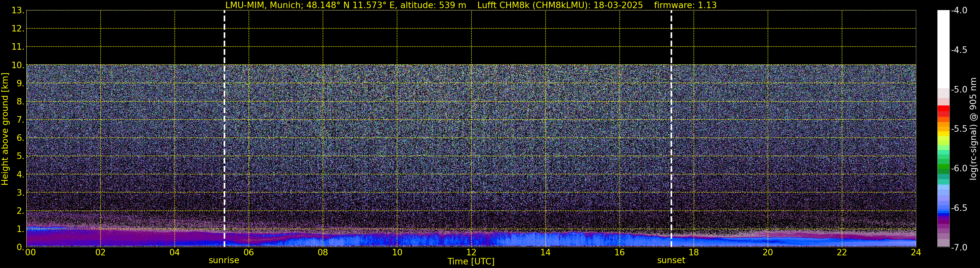This screenshot has width=980, height=268.
Task: Click the plot title starting 'LMU-MIM, Munich'
Action: point(471,5)
